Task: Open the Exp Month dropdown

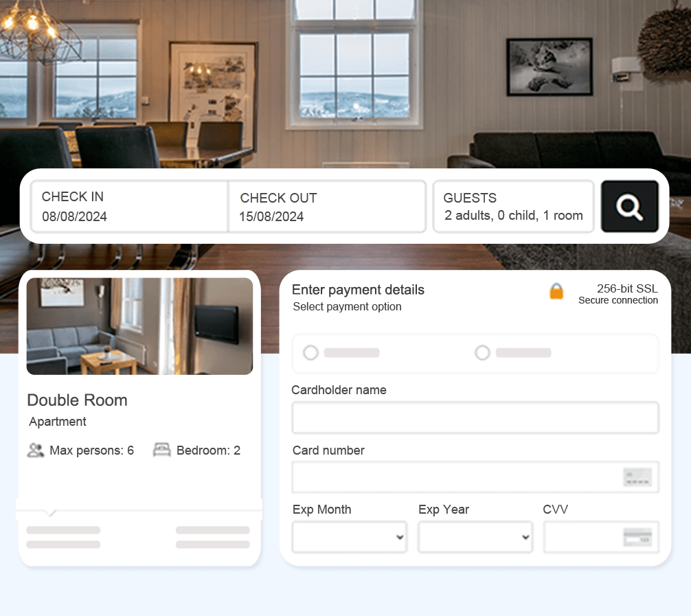Action: point(350,537)
